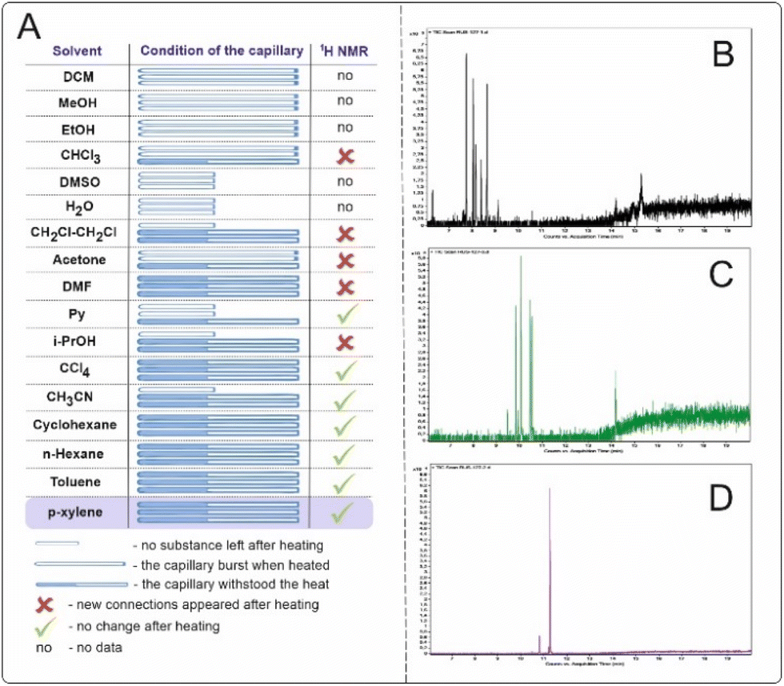Click the "CCl4" solvent label
Screen dimensions: 784x686
75,369
